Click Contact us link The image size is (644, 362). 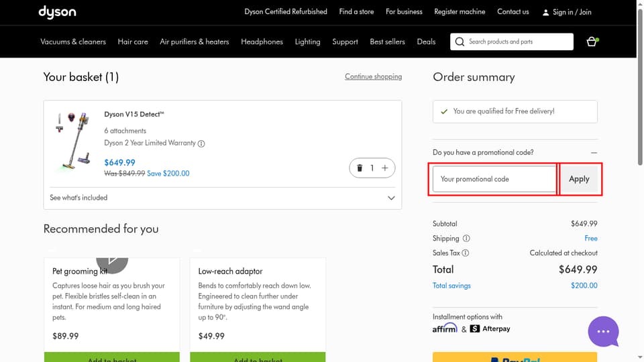(513, 12)
